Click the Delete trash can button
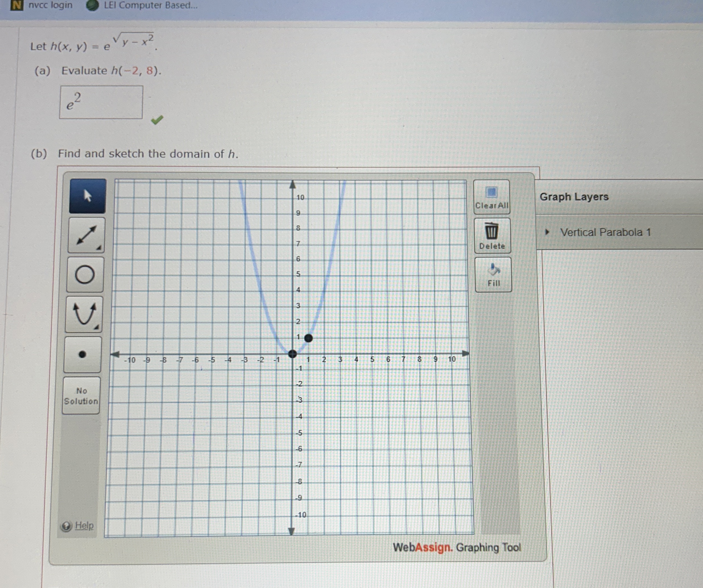The image size is (703, 588). click(492, 235)
